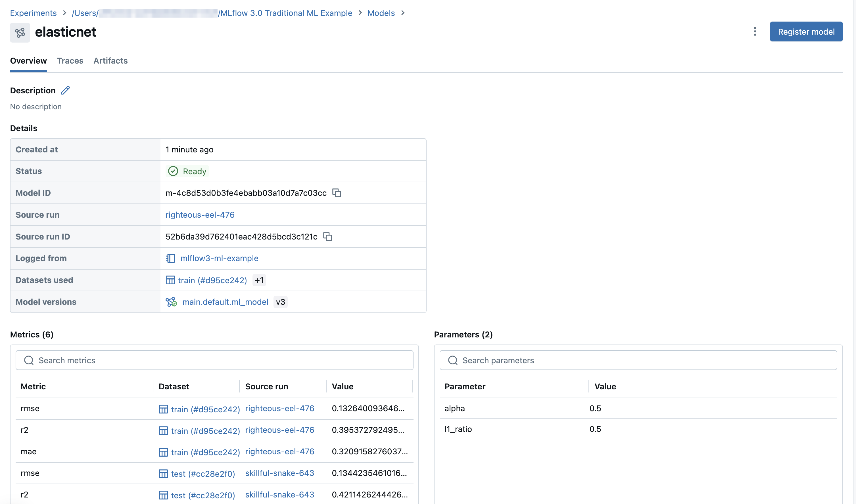Open the skillful-snake-643 run link

(279, 473)
